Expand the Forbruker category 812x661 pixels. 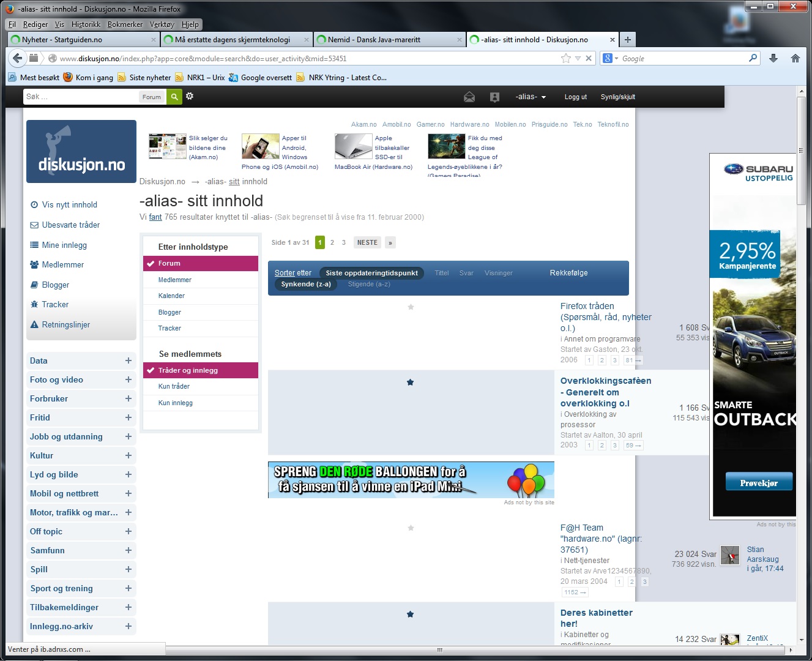click(x=129, y=398)
